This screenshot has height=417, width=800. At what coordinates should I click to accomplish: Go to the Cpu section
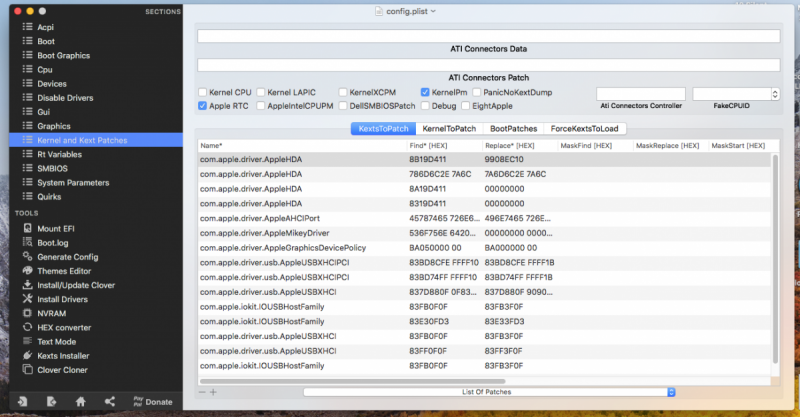coord(44,69)
